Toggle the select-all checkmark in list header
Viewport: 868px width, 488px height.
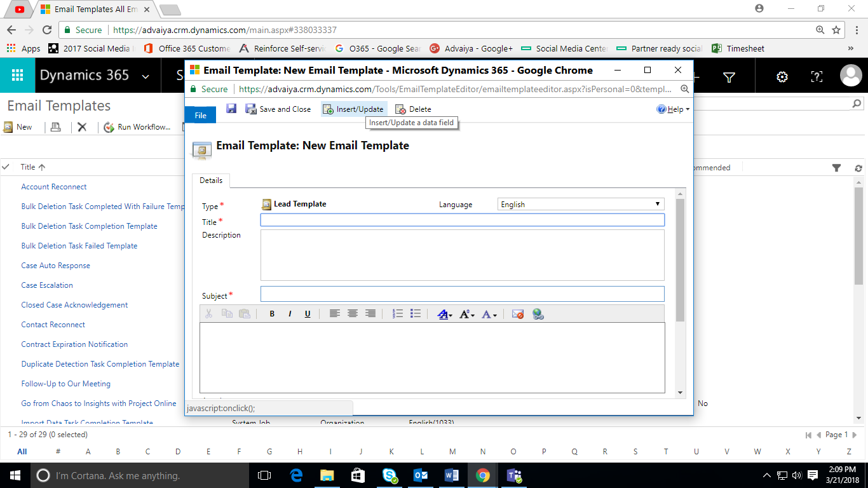pyautogui.click(x=6, y=167)
